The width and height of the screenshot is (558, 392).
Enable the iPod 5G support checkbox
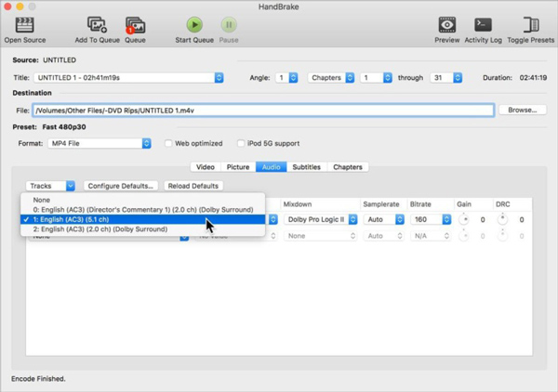click(241, 143)
